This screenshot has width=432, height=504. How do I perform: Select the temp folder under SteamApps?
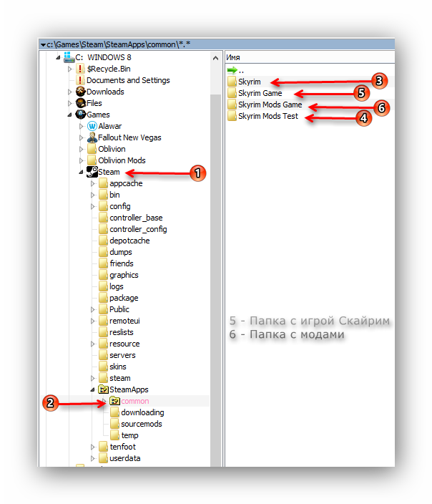tap(129, 435)
